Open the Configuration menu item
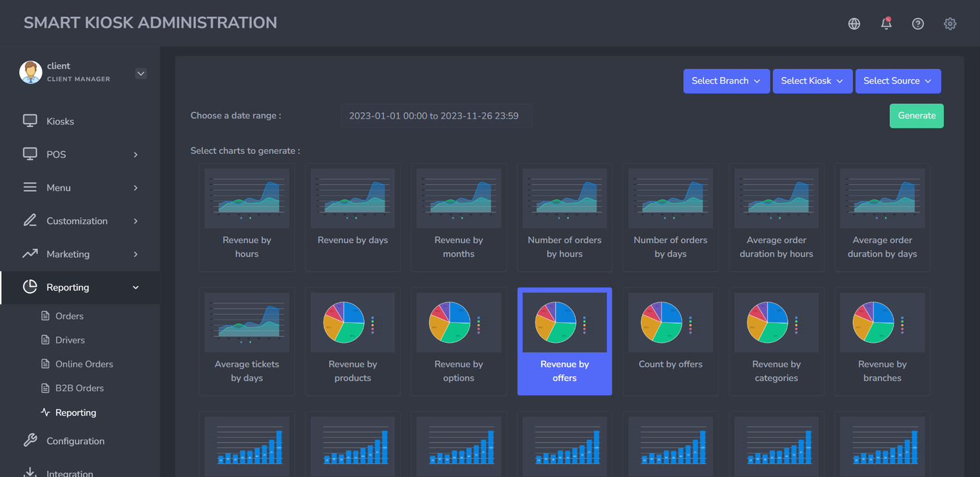The height and width of the screenshot is (477, 980). 80,441
